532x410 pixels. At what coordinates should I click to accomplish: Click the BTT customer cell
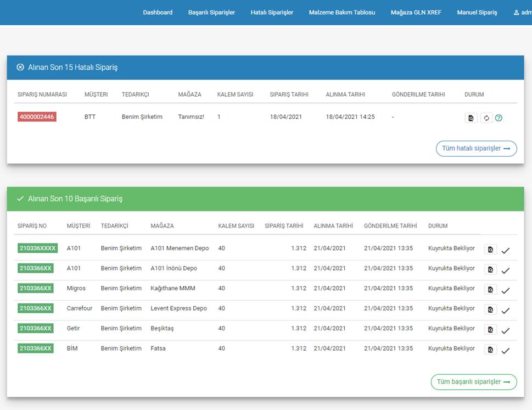(90, 117)
